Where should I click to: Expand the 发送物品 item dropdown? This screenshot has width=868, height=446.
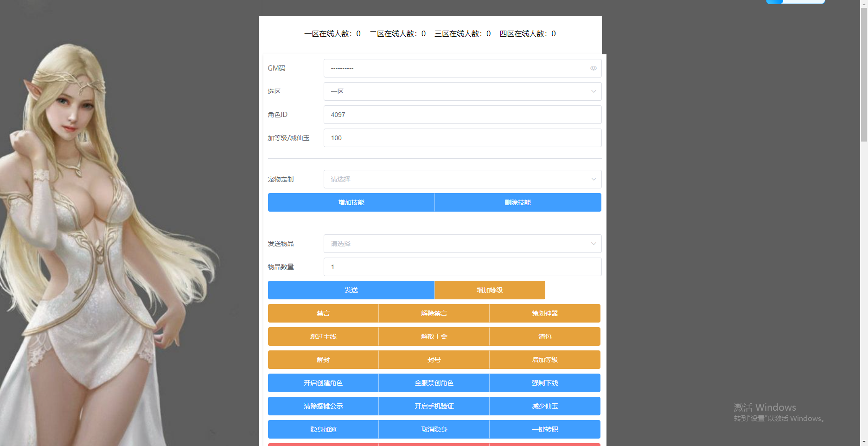point(462,244)
